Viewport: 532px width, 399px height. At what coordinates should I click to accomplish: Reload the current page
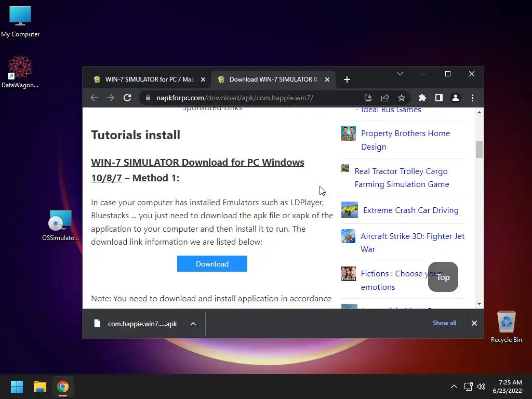(x=127, y=98)
